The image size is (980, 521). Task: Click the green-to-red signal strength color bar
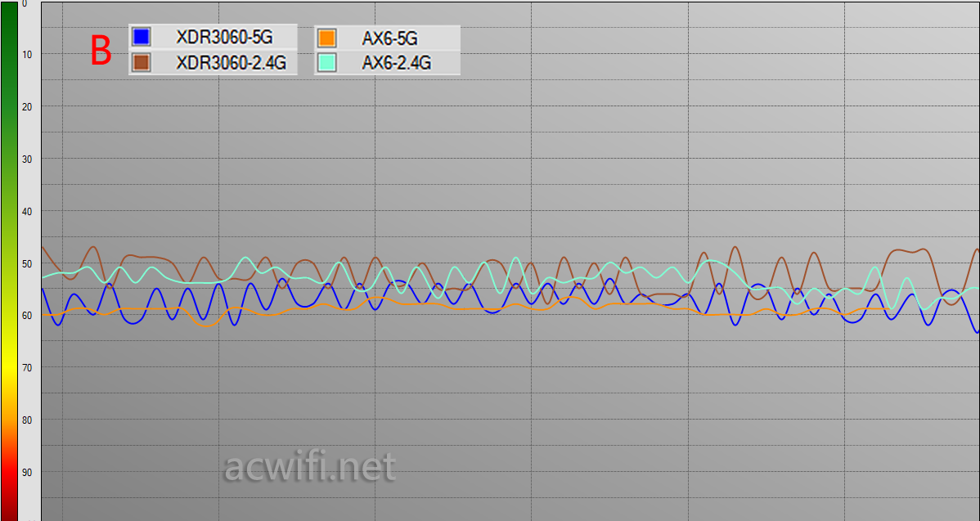[x=9, y=261]
